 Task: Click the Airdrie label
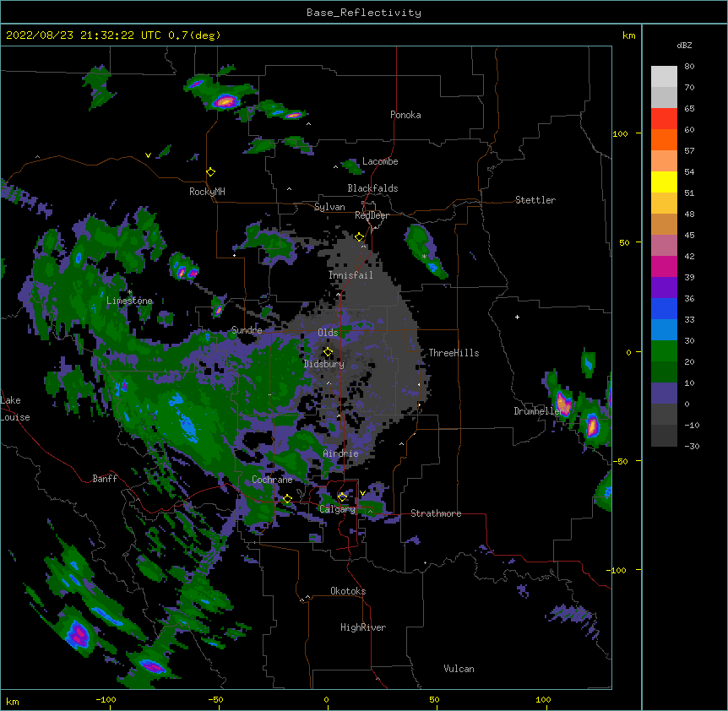(x=341, y=453)
